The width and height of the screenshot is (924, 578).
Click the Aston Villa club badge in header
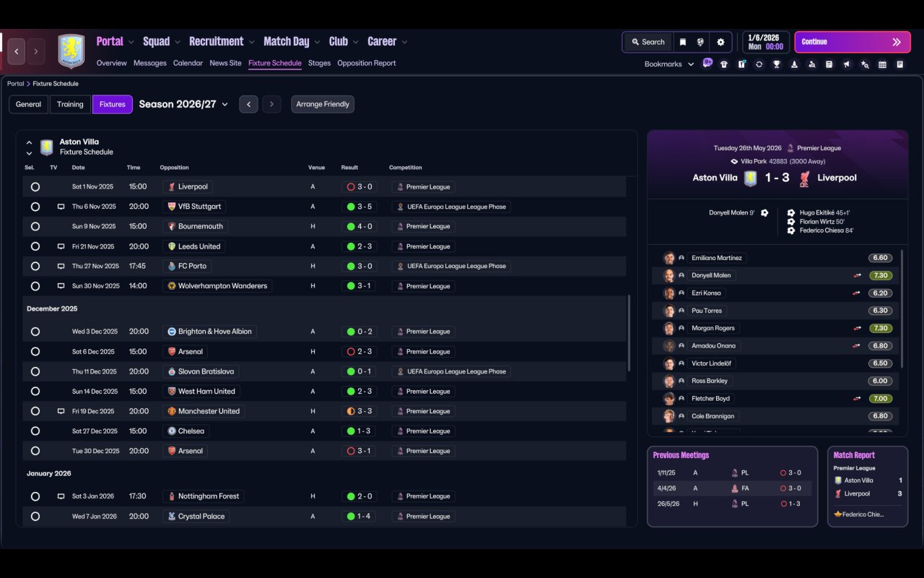click(x=71, y=51)
